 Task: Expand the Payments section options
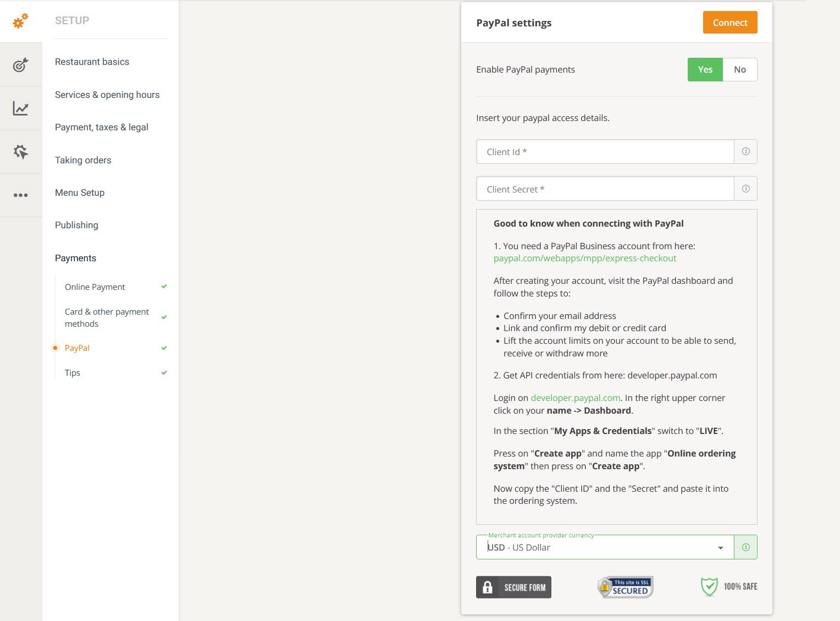[x=75, y=258]
